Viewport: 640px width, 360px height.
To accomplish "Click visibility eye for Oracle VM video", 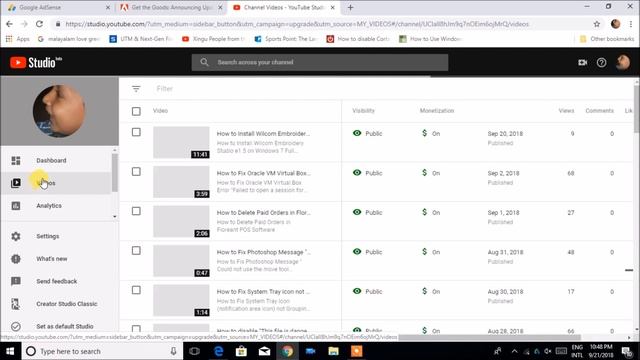I will pyautogui.click(x=357, y=173).
